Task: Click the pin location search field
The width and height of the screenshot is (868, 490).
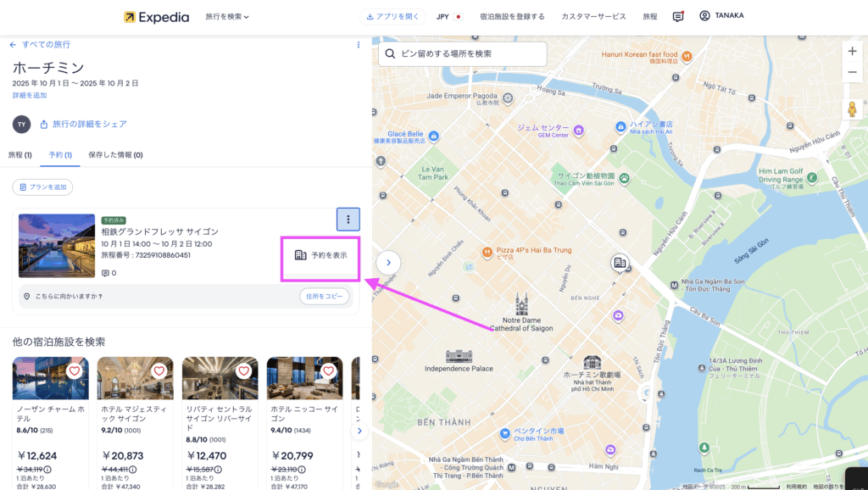Action: 463,53
